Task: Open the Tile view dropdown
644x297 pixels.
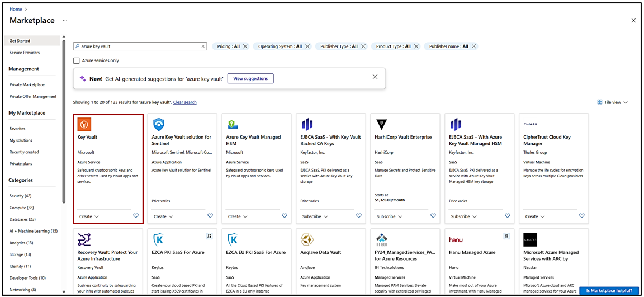Action: 613,102
